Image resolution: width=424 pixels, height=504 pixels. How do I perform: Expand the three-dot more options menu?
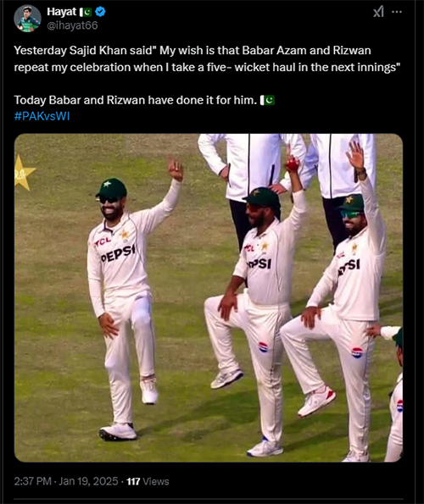point(397,12)
